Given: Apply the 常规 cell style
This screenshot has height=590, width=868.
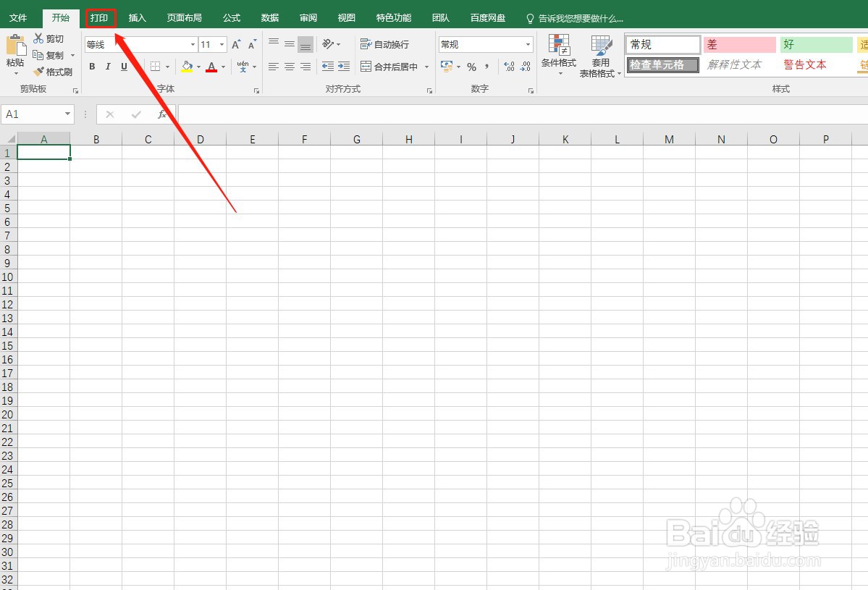Looking at the screenshot, I should [x=663, y=44].
